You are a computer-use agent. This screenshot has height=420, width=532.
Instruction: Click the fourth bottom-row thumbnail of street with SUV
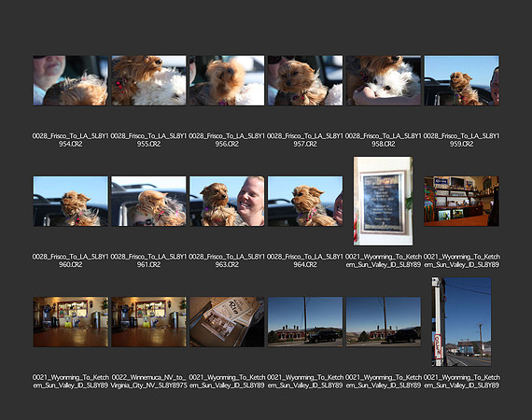305,322
